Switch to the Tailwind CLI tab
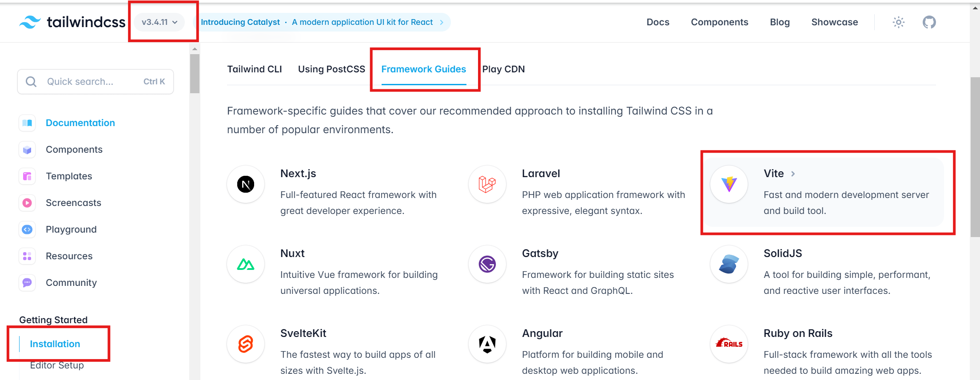Viewport: 980px width, 380px height. [x=255, y=69]
